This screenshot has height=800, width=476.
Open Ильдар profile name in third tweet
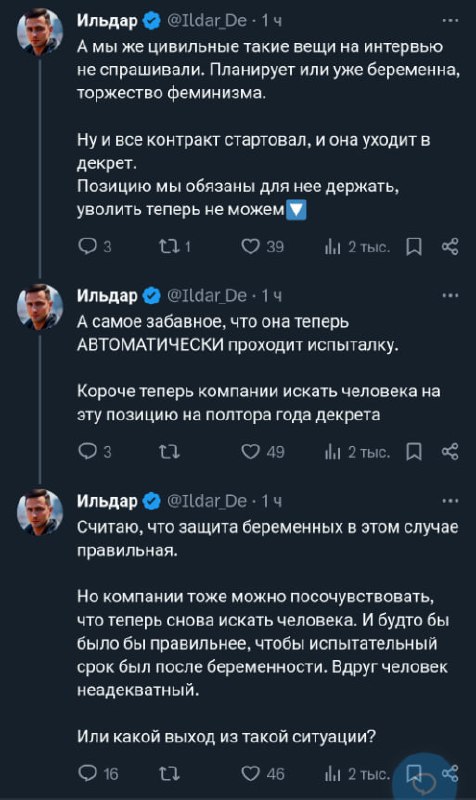[107, 501]
